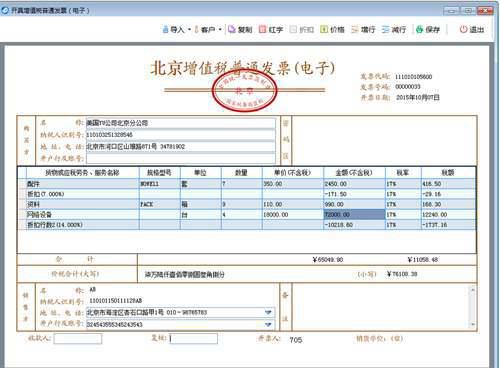Minimize the invoice window

[x=451, y=11]
